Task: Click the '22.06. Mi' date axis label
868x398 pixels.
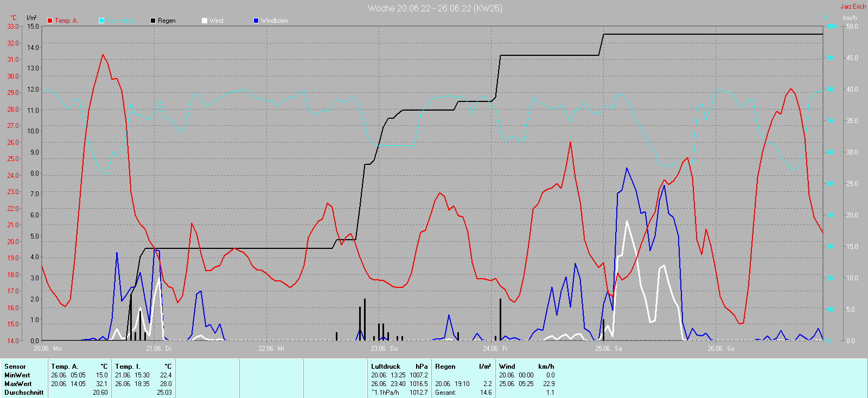Action: 271,349
